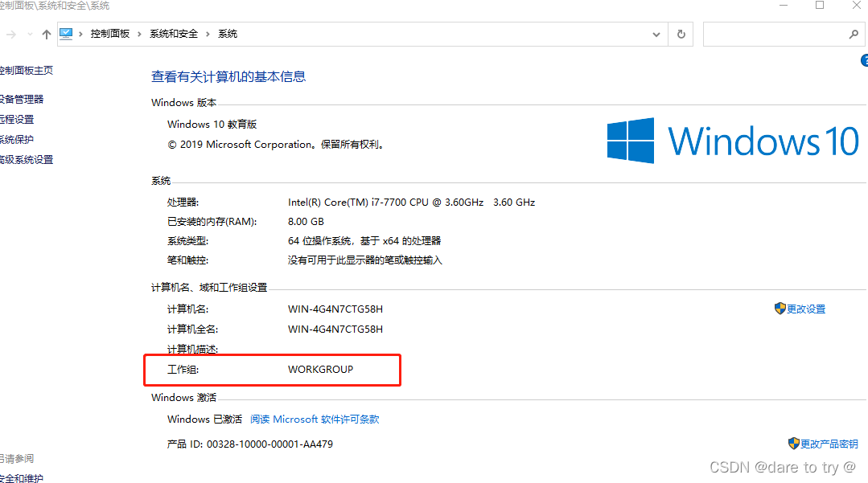Click 更改产品密钥 link
The height and width of the screenshot is (483, 868).
(x=829, y=444)
